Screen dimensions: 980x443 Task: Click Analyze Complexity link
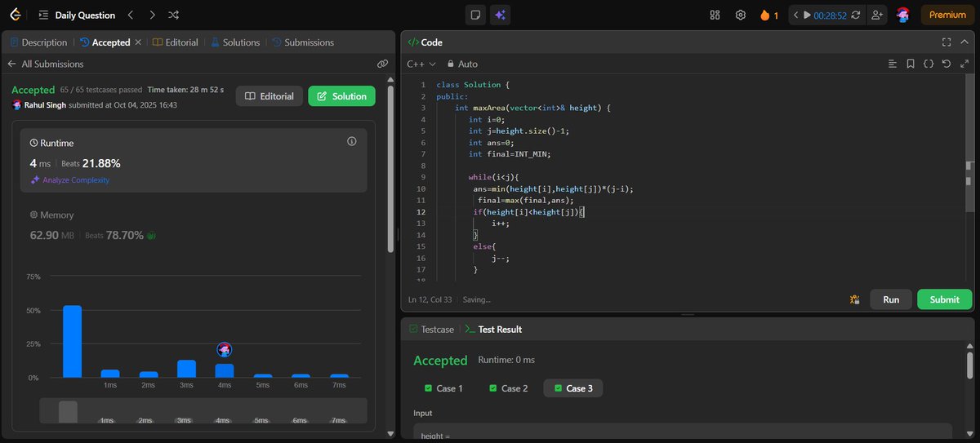(69, 180)
